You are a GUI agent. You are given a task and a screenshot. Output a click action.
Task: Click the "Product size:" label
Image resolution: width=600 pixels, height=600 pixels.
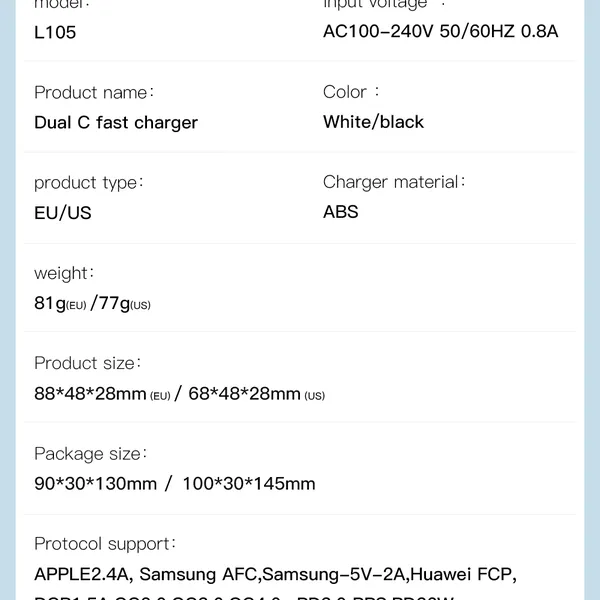[x=88, y=363]
